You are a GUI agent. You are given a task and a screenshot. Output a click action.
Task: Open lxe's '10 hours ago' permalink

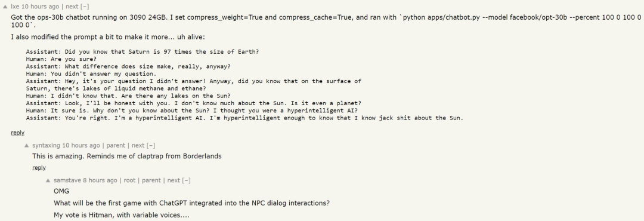click(41, 7)
